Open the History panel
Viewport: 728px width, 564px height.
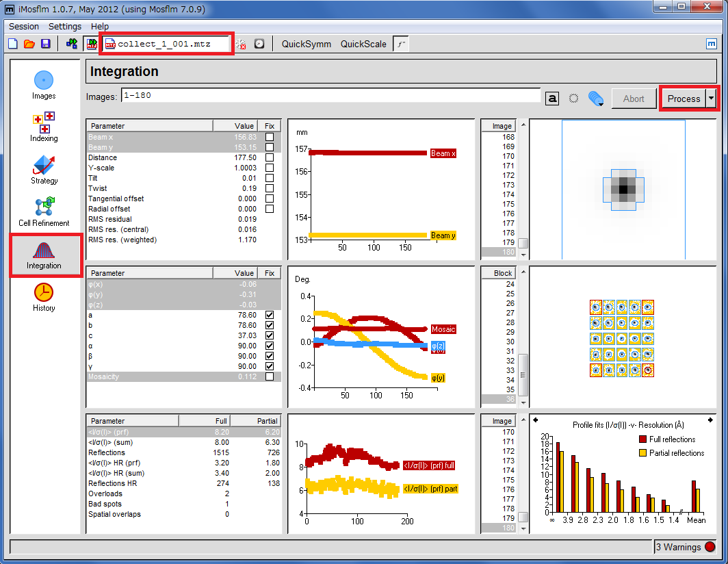pyautogui.click(x=44, y=297)
